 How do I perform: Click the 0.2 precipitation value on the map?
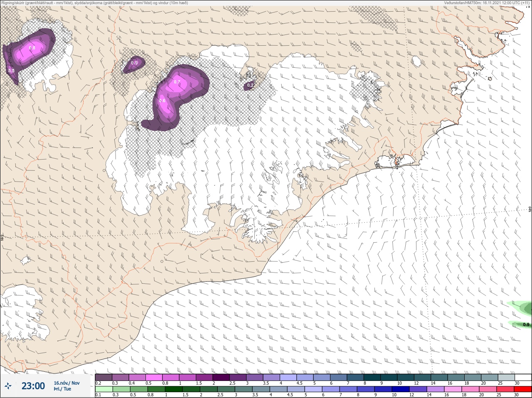tap(250, 86)
